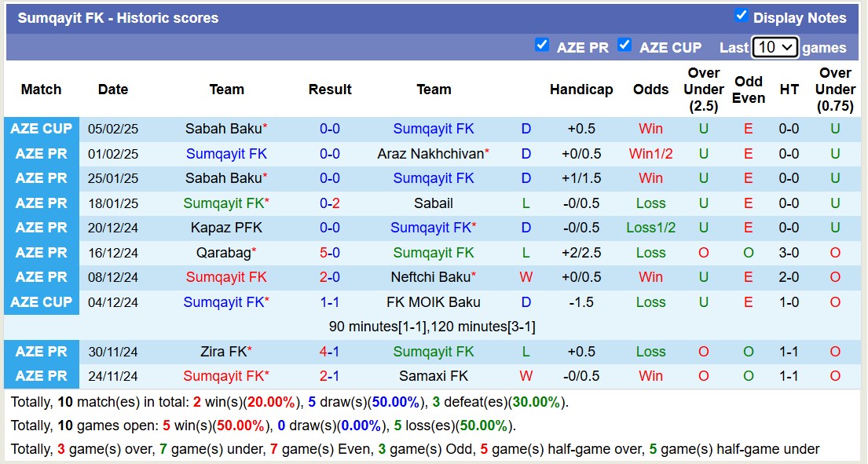The image size is (868, 464).
Task: Open Sabail team link
Action: coord(434,203)
